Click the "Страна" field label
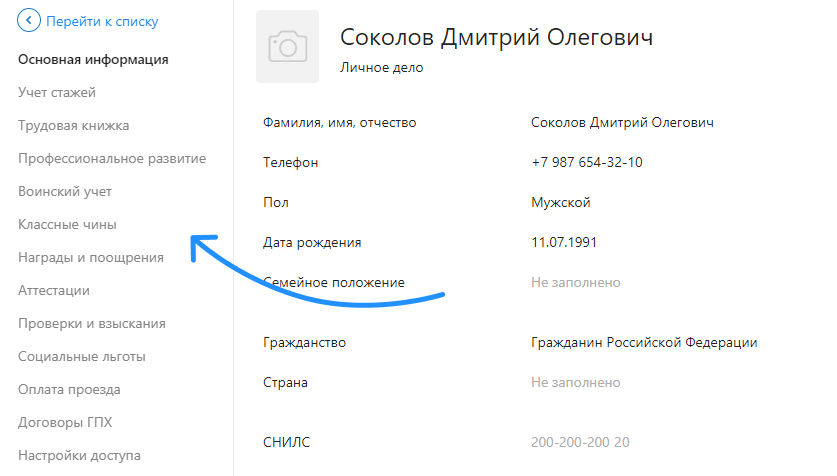The height and width of the screenshot is (476, 837). 286,383
